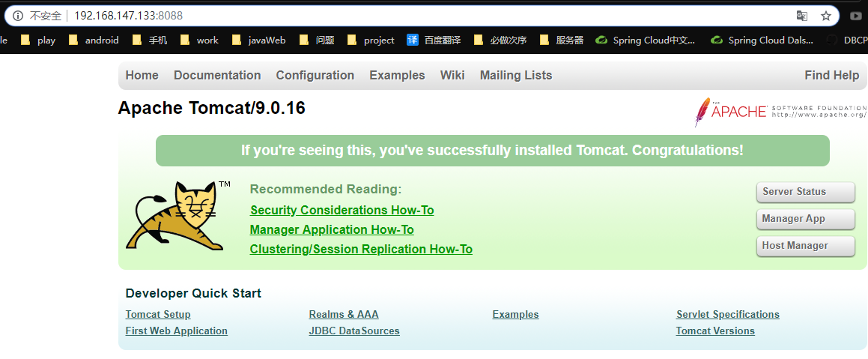Click the Tomcat cat logo

tap(176, 216)
